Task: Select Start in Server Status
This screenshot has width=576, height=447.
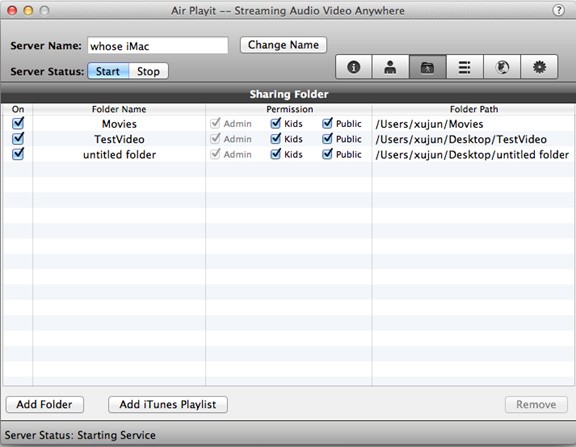Action: [108, 71]
